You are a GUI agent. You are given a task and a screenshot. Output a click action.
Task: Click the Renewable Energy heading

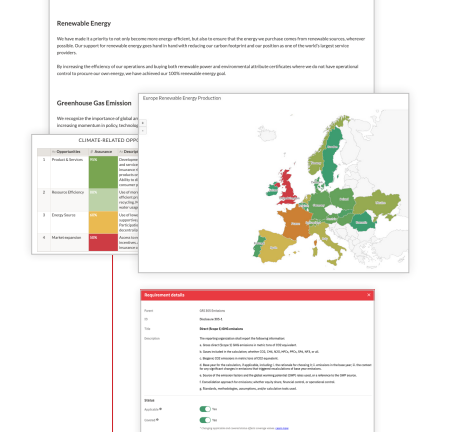pos(84,23)
